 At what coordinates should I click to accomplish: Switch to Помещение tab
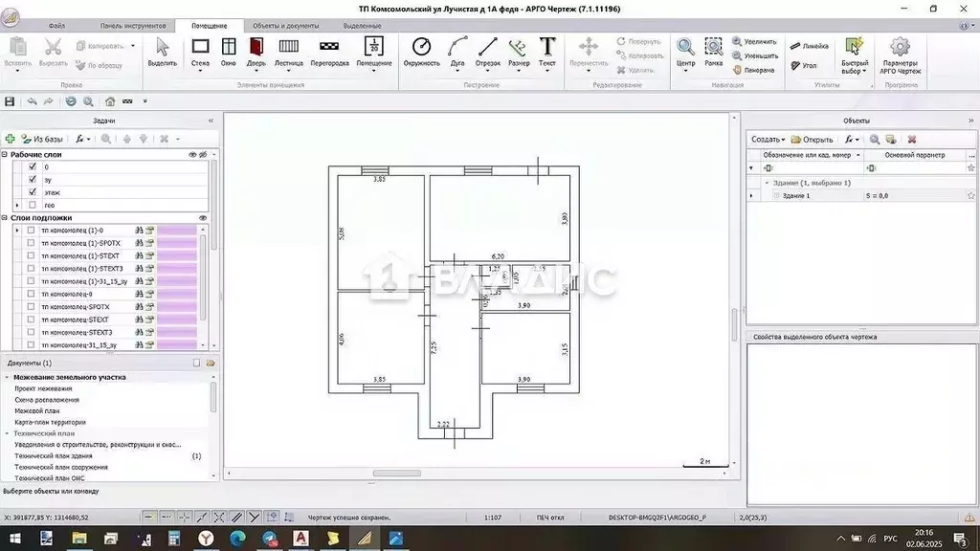[x=210, y=26]
